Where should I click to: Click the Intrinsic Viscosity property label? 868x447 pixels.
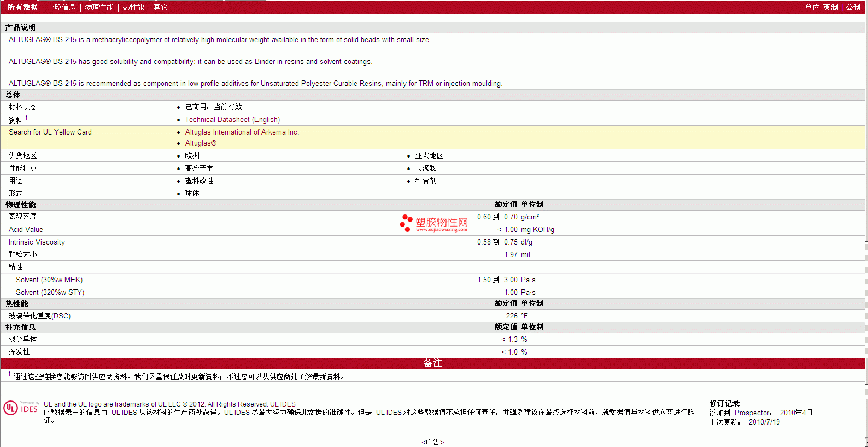(x=37, y=242)
